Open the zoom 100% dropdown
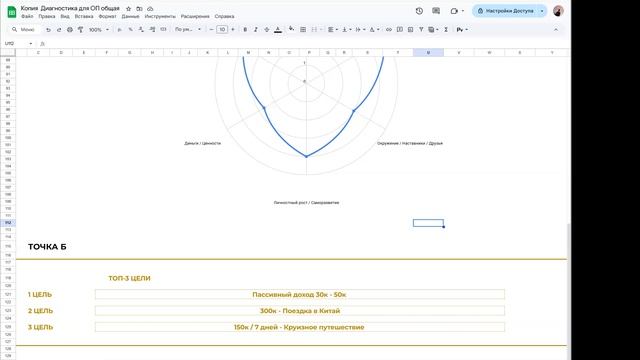 point(99,29)
